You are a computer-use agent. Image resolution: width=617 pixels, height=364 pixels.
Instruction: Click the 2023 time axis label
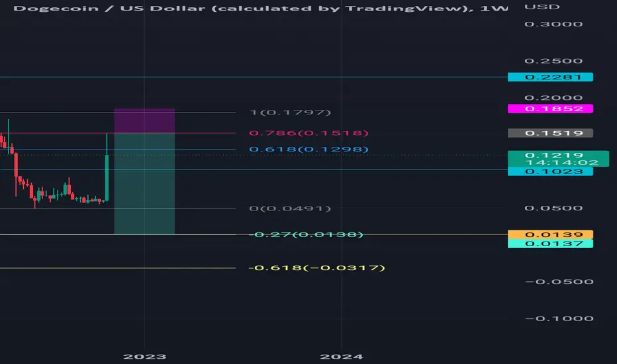click(x=144, y=357)
